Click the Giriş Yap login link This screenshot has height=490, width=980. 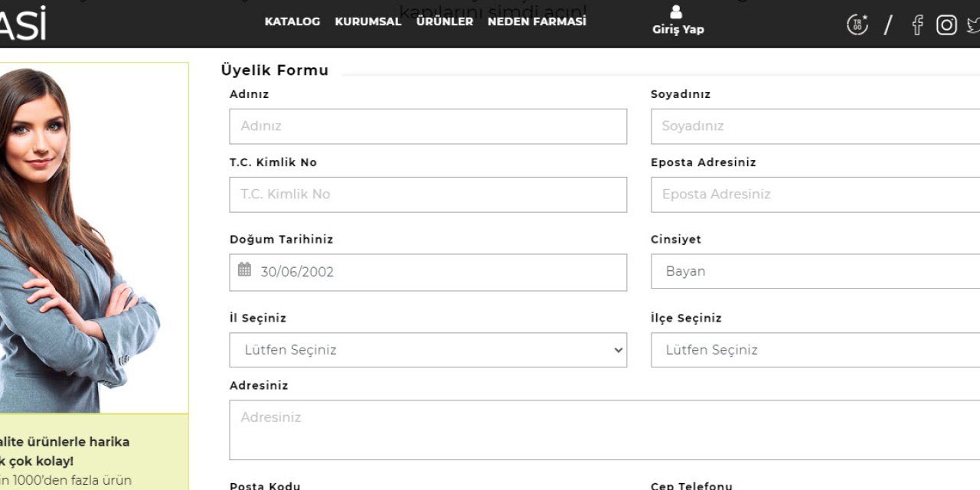(x=678, y=29)
